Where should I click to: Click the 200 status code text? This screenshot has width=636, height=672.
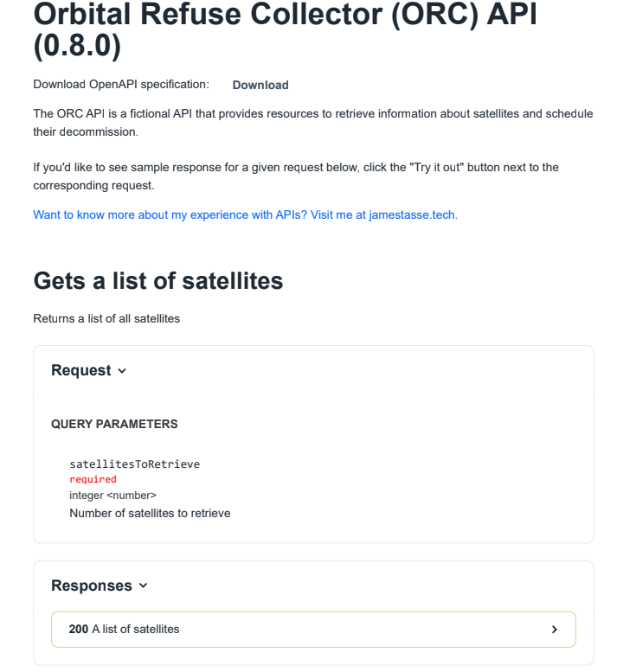click(79, 629)
